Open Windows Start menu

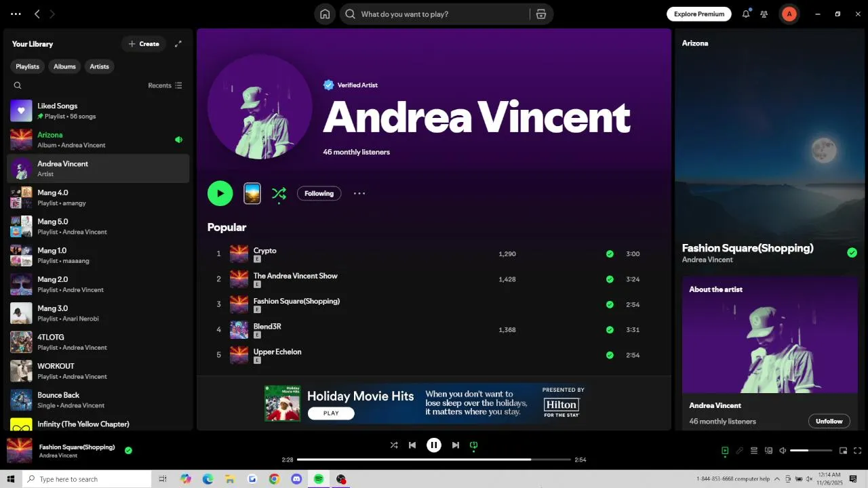click(11, 479)
